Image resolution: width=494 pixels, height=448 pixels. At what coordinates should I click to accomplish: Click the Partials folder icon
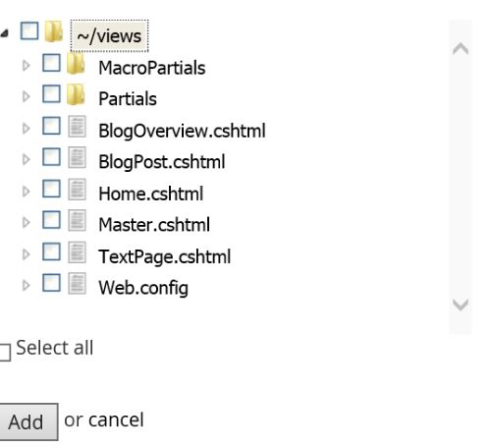tap(76, 94)
